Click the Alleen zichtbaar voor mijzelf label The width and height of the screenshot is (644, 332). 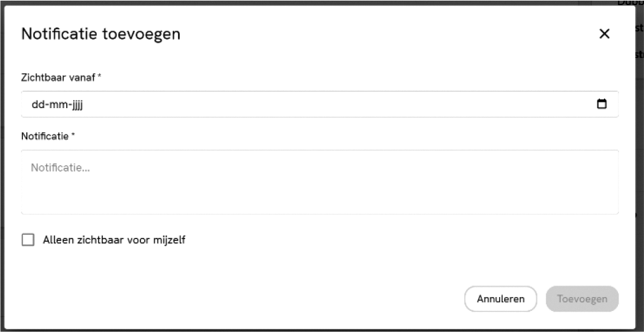pyautogui.click(x=114, y=240)
